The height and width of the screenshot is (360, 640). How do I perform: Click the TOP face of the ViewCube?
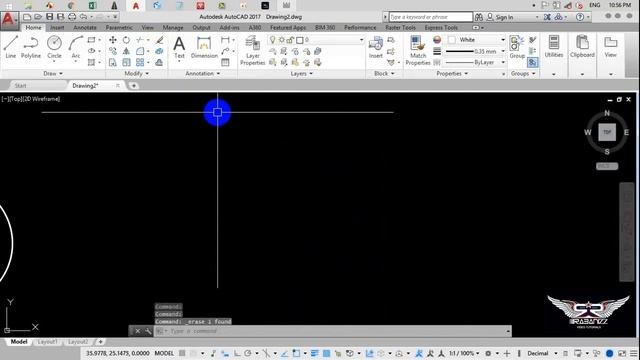(607, 132)
